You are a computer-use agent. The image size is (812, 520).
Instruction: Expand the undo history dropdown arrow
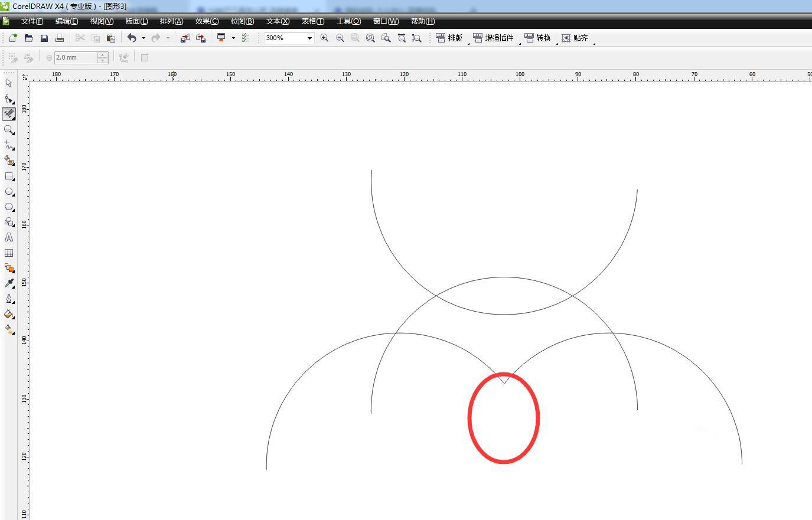[144, 38]
